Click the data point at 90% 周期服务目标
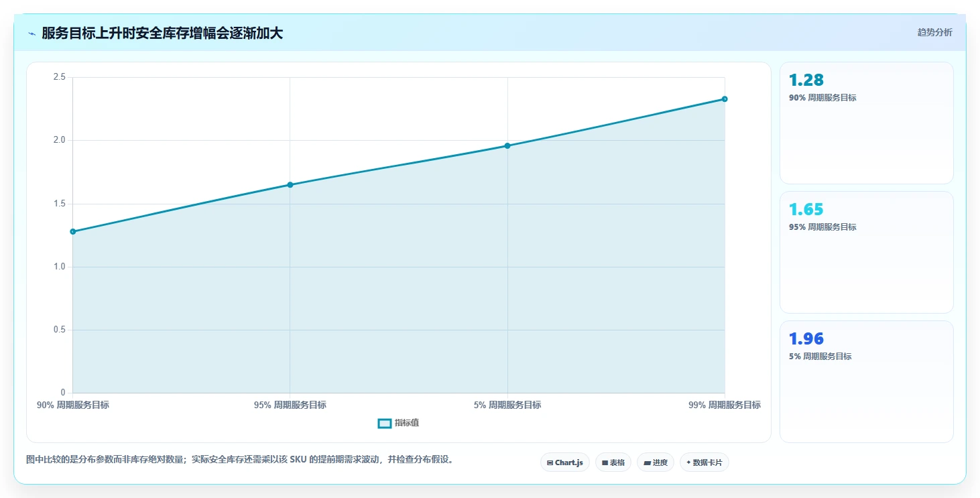The image size is (980, 498). click(x=72, y=231)
